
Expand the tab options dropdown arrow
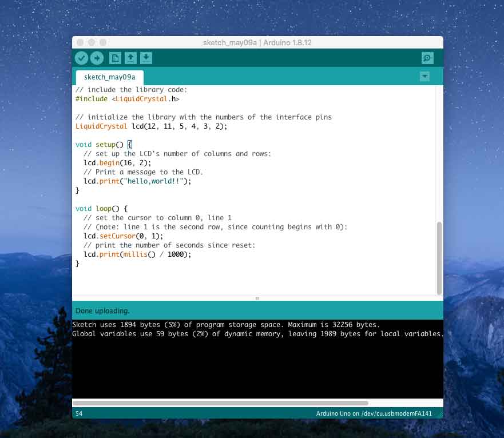[x=424, y=77]
